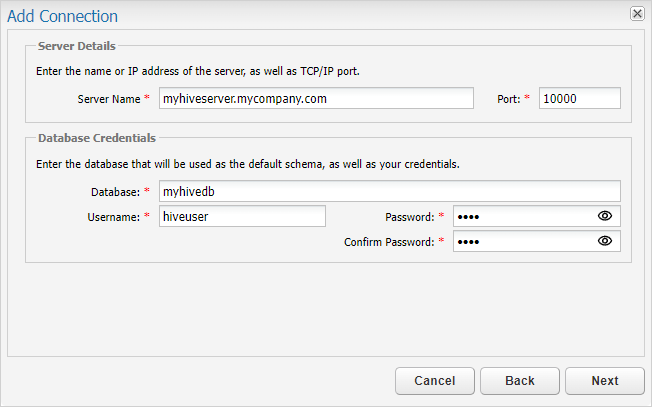This screenshot has height=407, width=652.
Task: Select the Database input field
Action: click(x=390, y=191)
